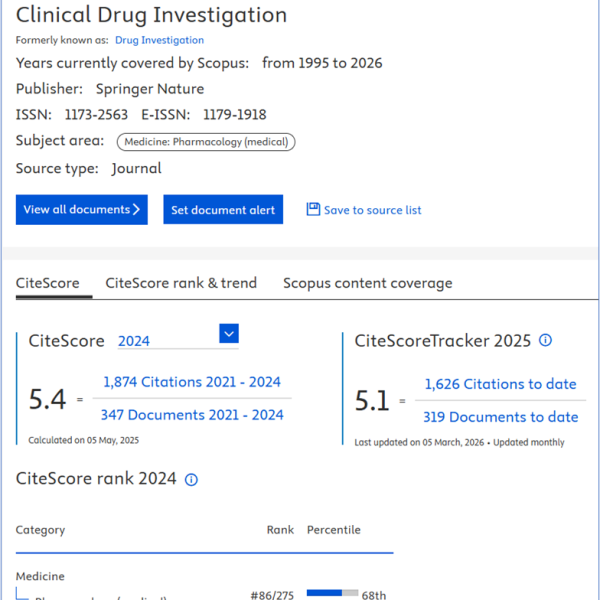This screenshot has height=600, width=600.
Task: Click View all documents button
Action: click(82, 210)
